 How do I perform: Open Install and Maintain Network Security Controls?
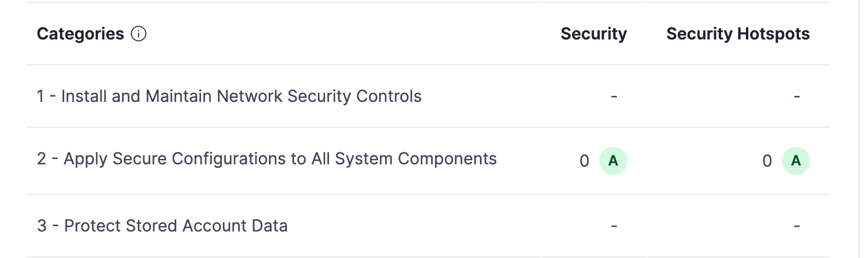pyautogui.click(x=229, y=96)
